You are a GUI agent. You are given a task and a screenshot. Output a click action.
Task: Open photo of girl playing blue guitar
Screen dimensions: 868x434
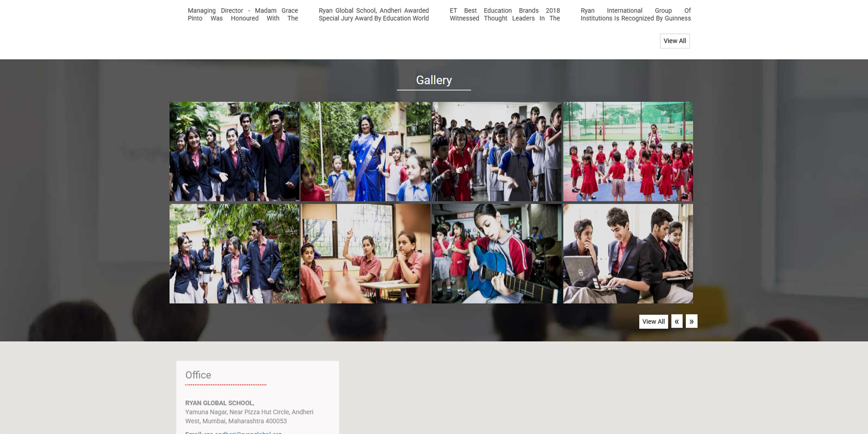click(x=496, y=254)
